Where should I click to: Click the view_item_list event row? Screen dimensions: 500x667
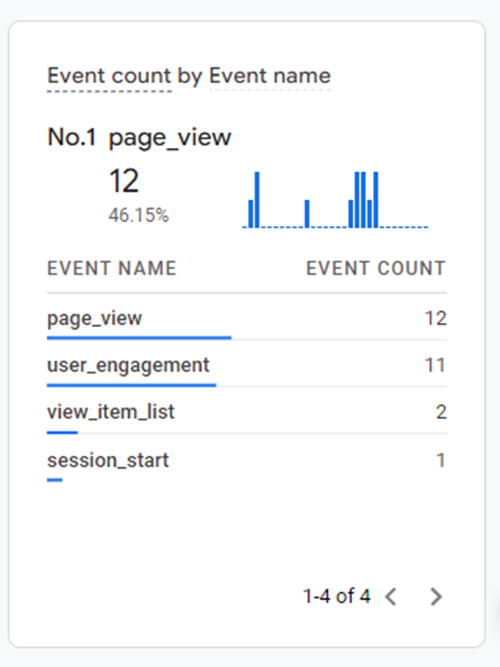[x=247, y=411]
